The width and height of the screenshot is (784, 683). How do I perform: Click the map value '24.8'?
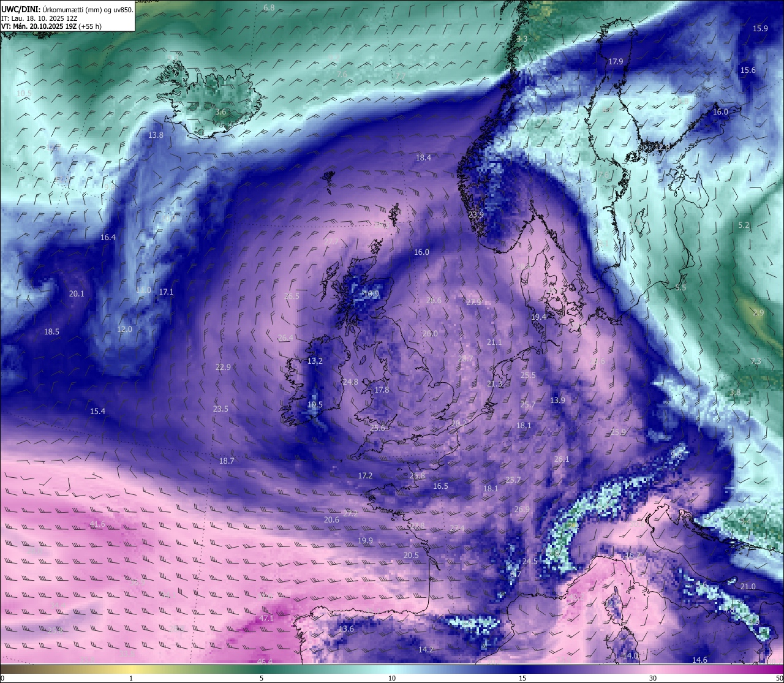[350, 382]
